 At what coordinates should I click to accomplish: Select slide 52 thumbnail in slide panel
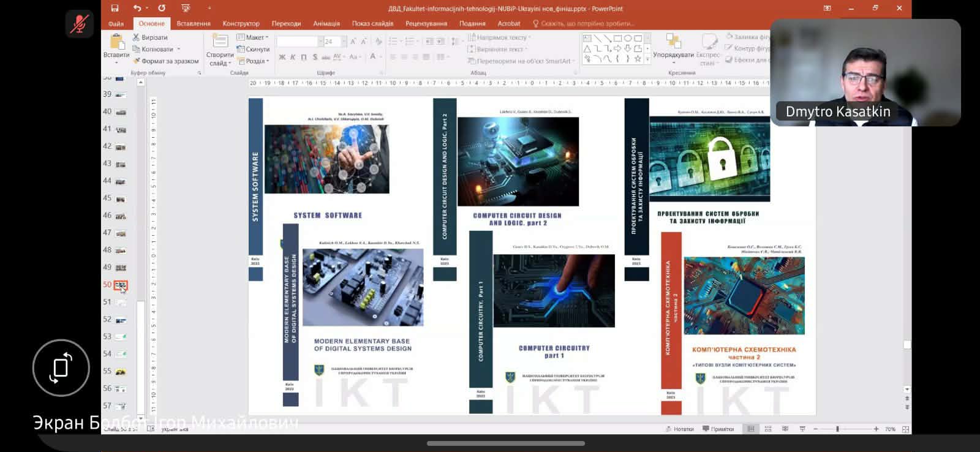click(x=121, y=320)
